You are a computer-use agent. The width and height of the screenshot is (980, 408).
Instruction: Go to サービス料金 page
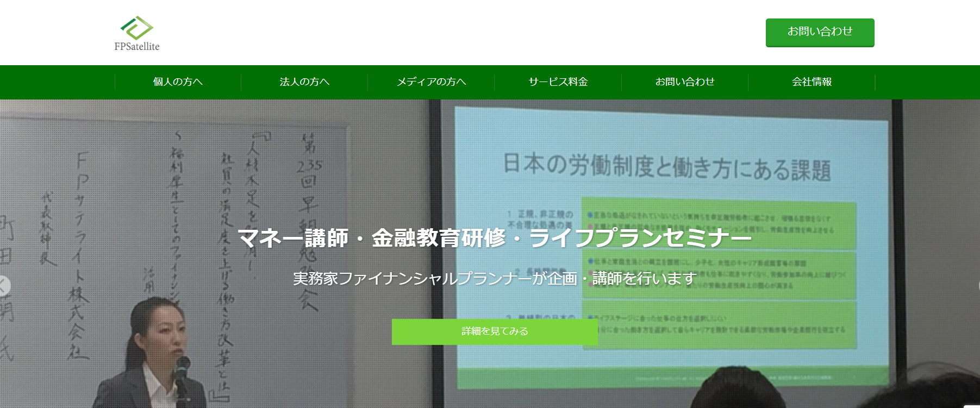click(x=558, y=82)
